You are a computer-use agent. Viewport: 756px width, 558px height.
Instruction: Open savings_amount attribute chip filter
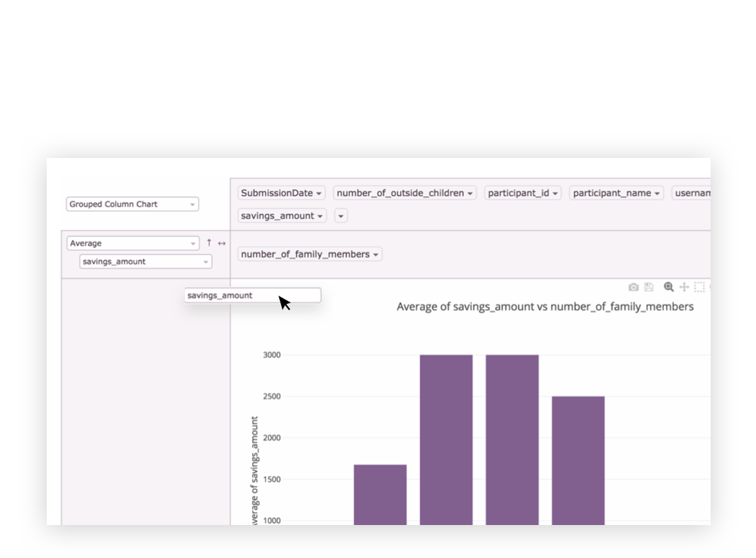(282, 216)
